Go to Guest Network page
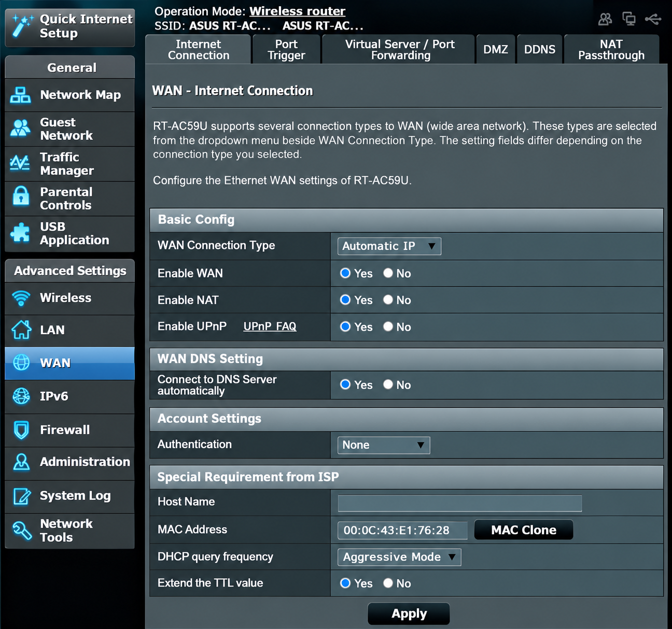This screenshot has width=672, height=629. pyautogui.click(x=70, y=129)
